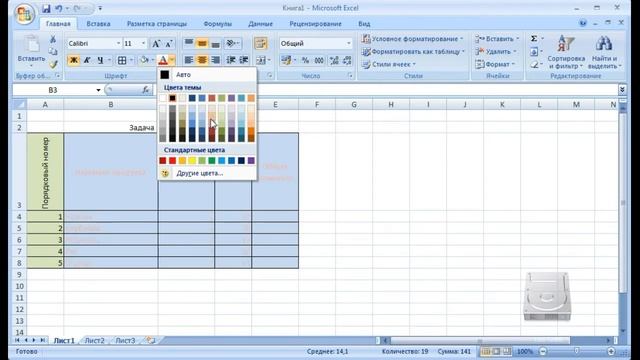Toggle bold Ж formatting

pos(73,60)
